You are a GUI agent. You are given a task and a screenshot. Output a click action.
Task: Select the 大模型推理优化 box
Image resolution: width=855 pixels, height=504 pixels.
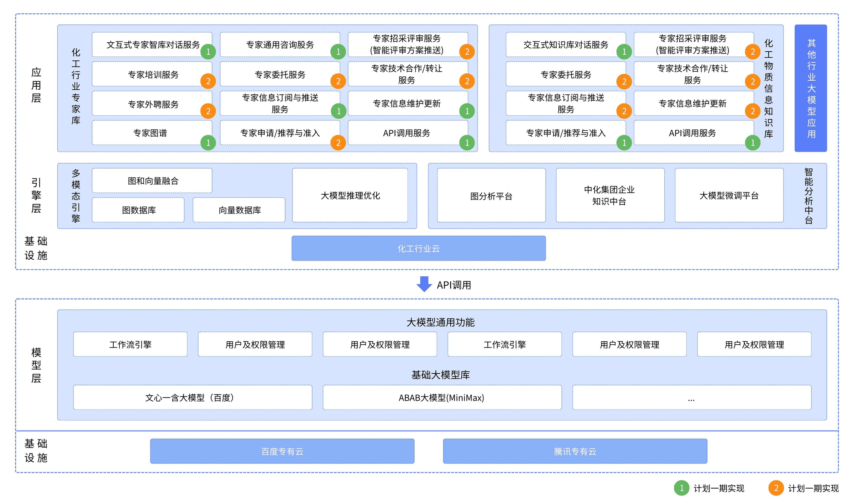click(x=350, y=195)
